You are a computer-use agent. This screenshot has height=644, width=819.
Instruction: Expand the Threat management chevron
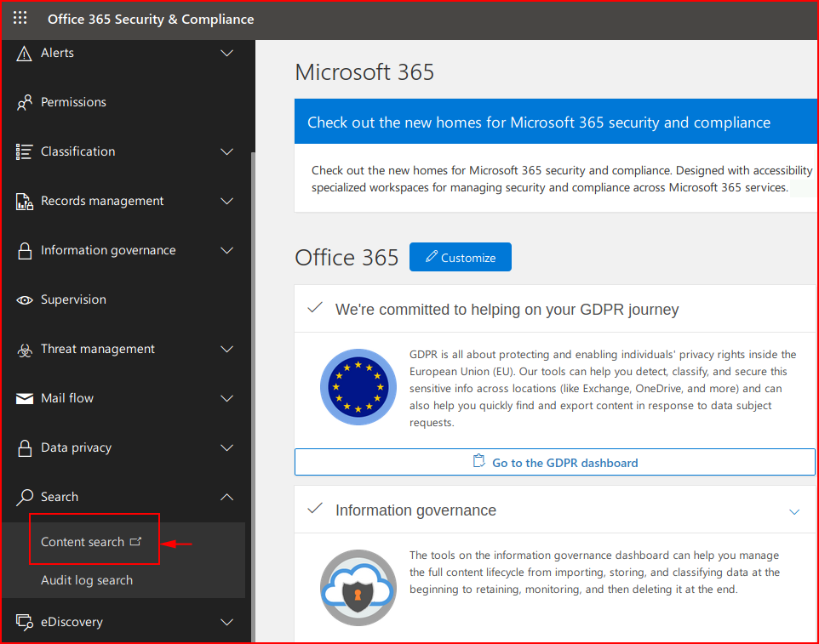226,349
